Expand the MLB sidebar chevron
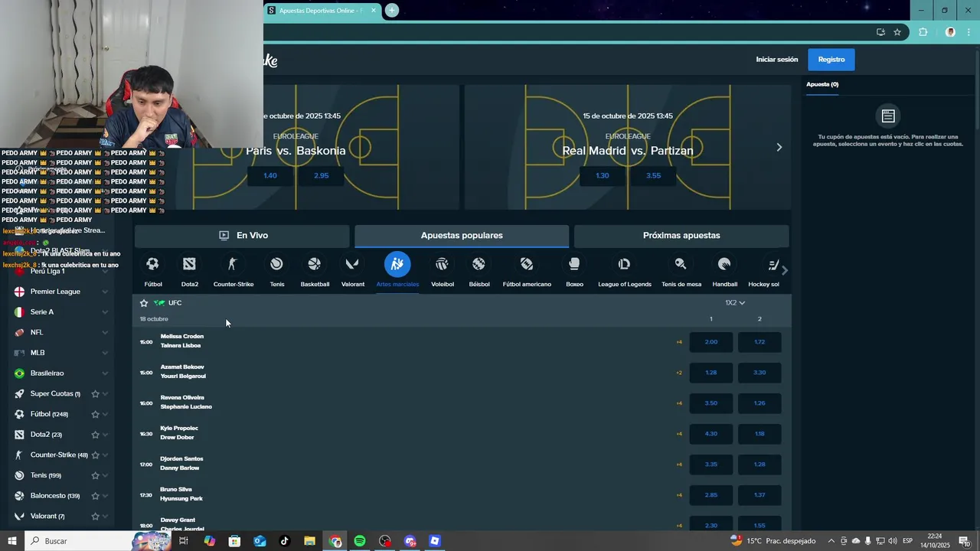 click(x=105, y=353)
